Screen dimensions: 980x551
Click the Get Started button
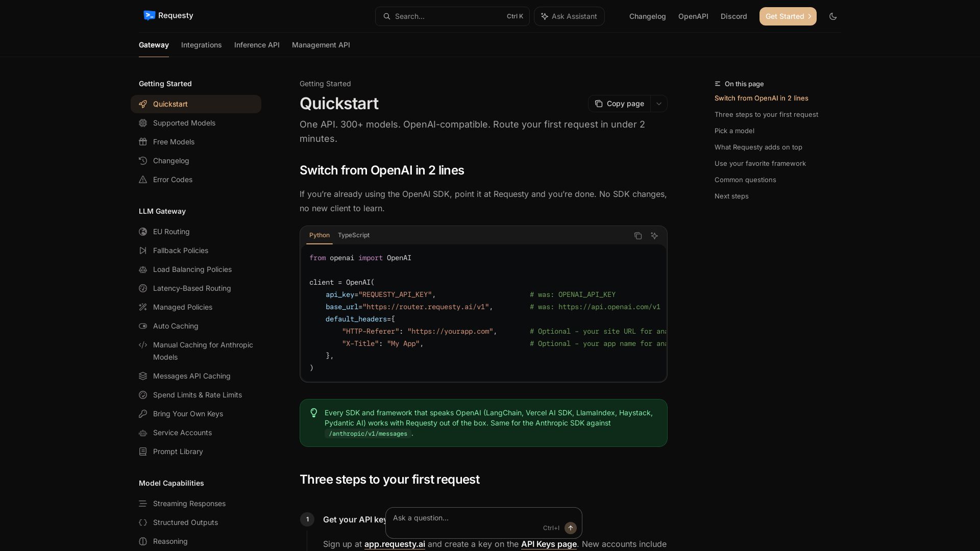[x=788, y=16]
